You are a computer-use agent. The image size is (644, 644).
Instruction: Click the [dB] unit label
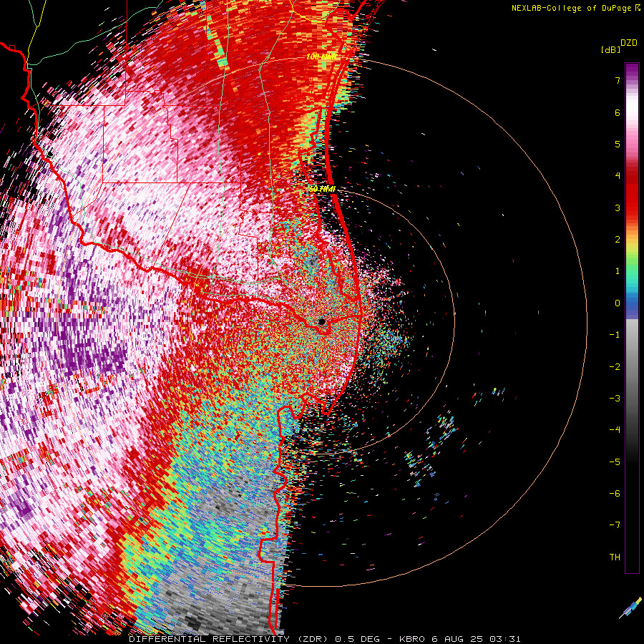[610, 49]
